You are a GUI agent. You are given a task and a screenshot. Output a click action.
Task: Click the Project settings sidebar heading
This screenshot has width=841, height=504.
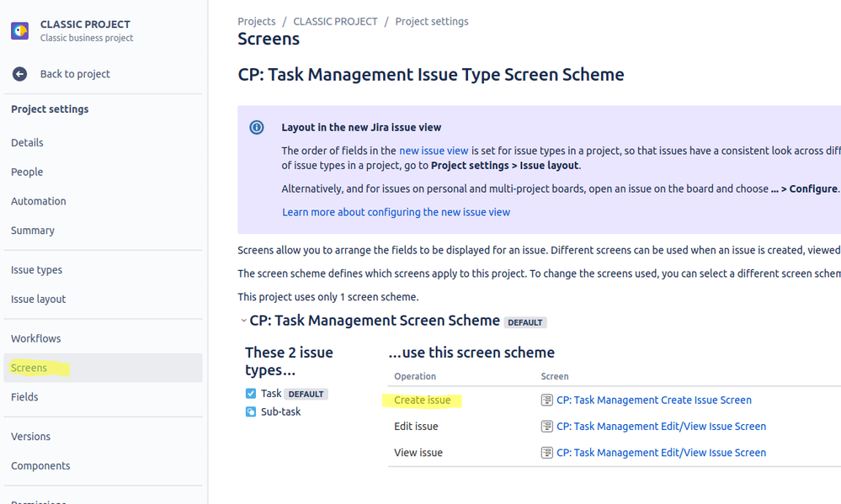point(50,109)
